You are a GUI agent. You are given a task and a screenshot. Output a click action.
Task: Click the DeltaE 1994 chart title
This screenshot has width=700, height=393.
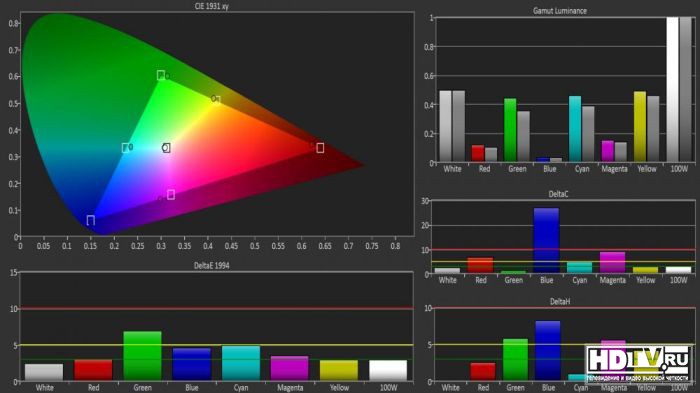(212, 265)
